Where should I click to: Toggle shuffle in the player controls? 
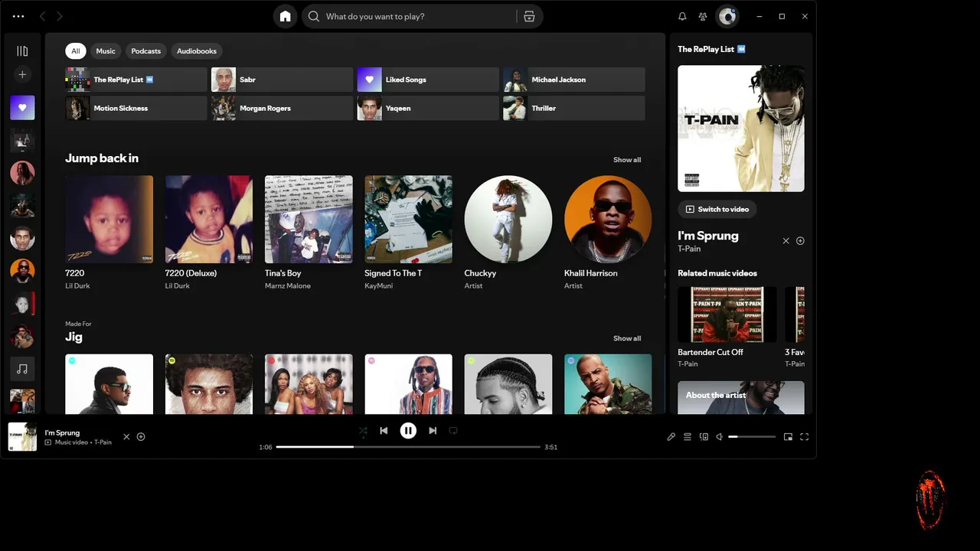pyautogui.click(x=363, y=431)
